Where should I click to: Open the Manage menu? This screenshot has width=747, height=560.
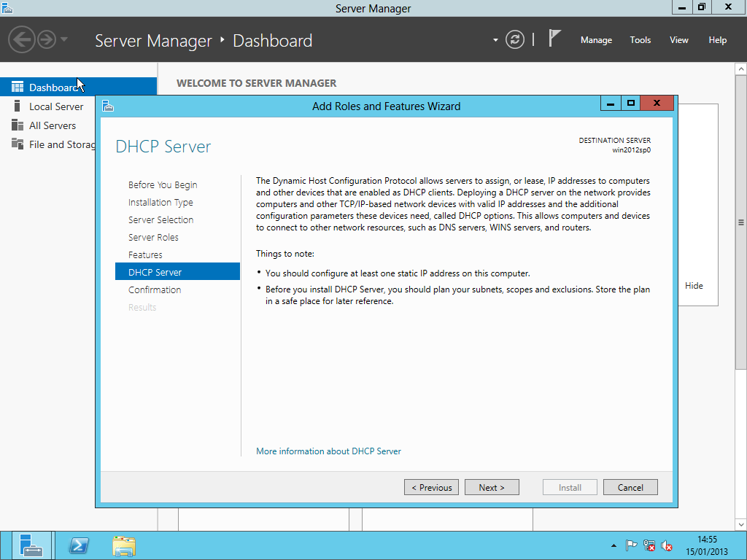coord(596,40)
